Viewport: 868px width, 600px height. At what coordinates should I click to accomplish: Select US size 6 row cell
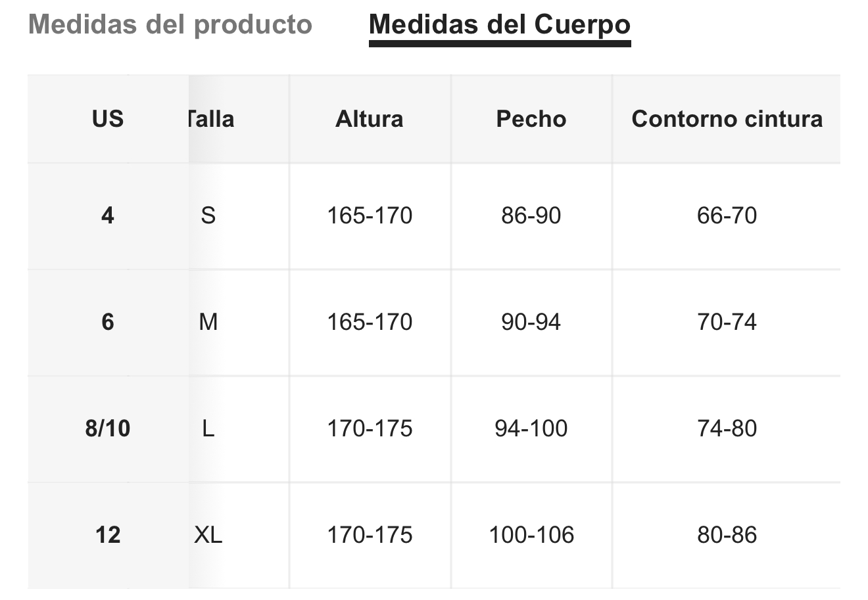tap(108, 322)
